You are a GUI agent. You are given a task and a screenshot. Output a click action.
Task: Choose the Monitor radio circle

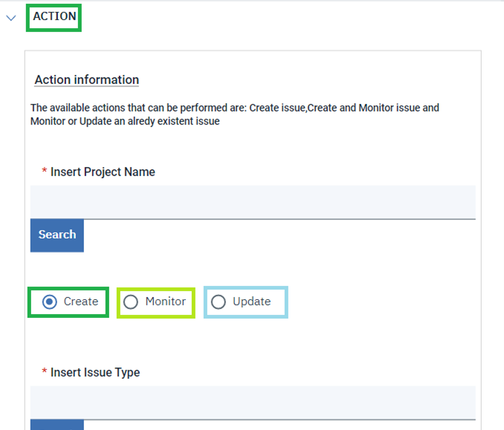(x=131, y=302)
